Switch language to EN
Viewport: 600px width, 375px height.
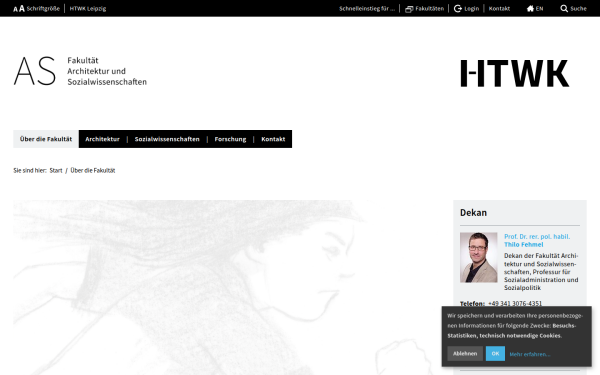540,8
